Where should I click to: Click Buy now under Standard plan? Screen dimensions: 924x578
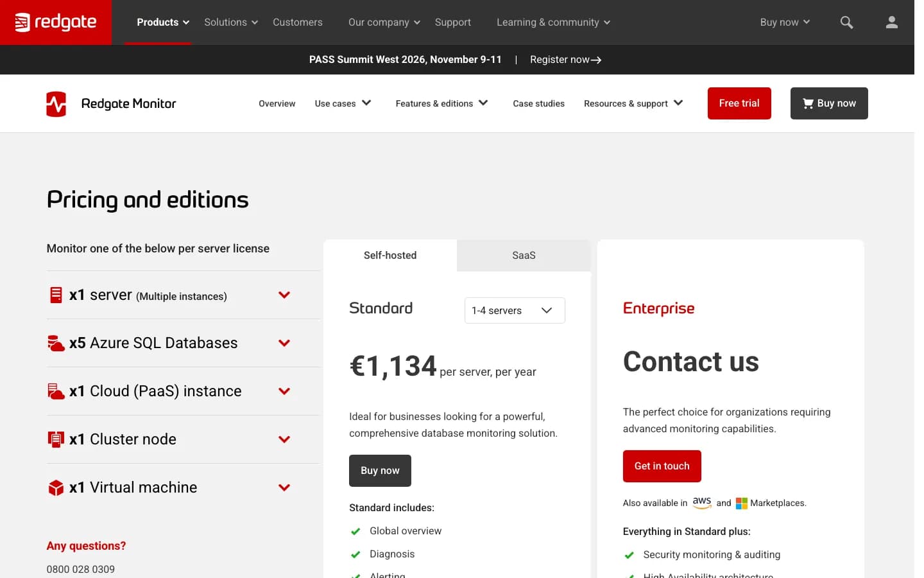[380, 471]
